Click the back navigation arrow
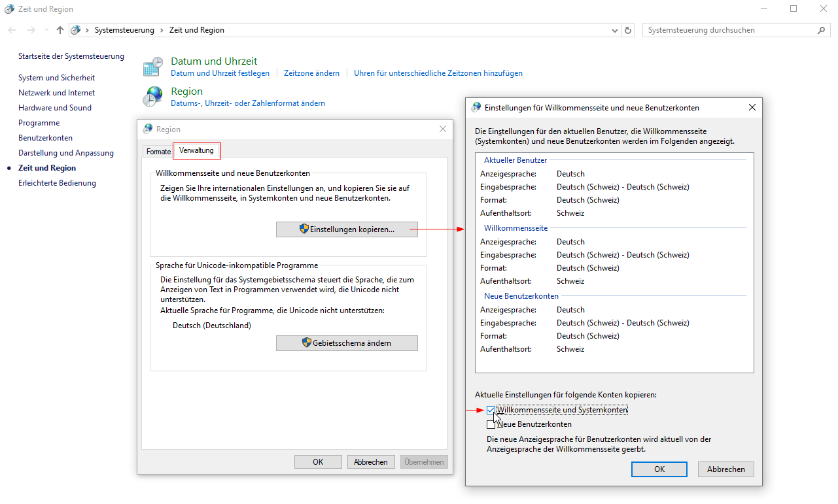Screen dimensions: 838x504 click(x=12, y=30)
